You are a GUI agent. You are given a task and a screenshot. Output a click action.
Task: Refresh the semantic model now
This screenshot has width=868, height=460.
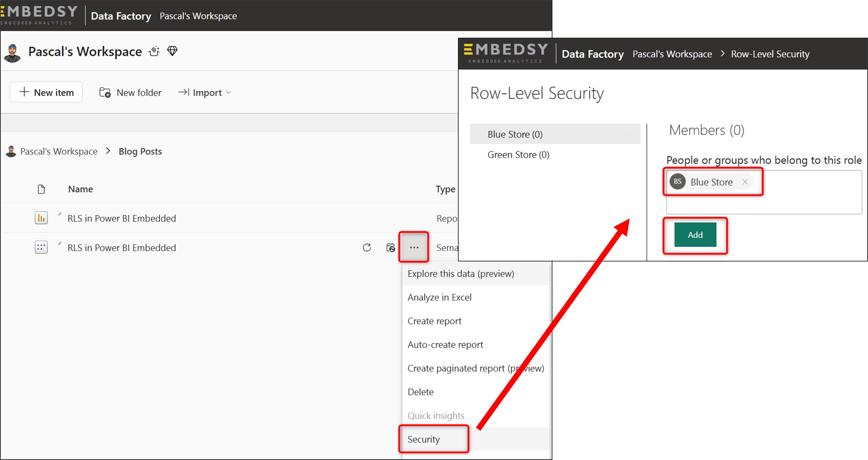pyautogui.click(x=367, y=248)
